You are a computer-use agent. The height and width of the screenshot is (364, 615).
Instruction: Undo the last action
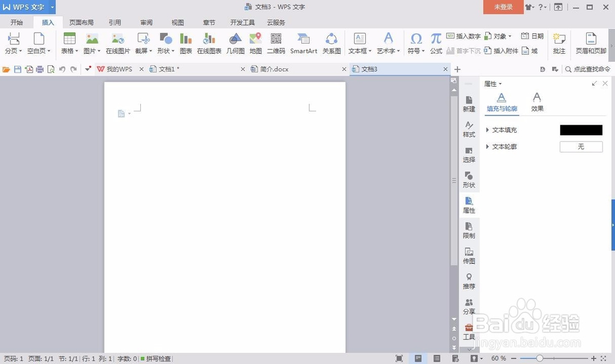click(x=62, y=69)
